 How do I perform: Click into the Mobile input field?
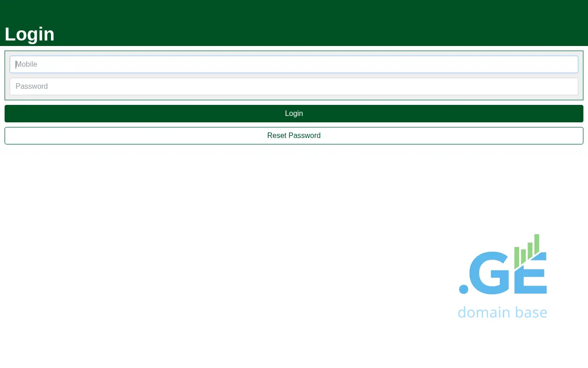tap(294, 64)
